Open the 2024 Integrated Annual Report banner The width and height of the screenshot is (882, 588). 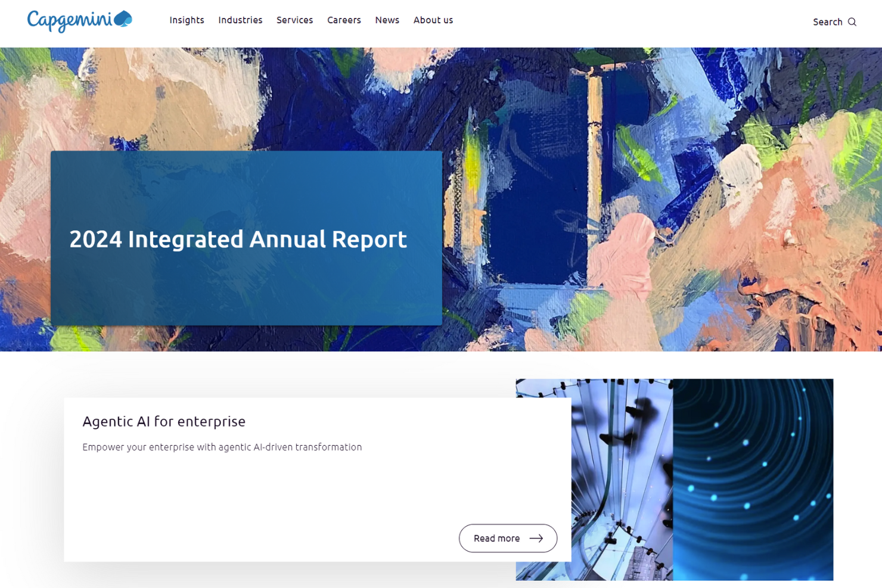[x=238, y=239]
